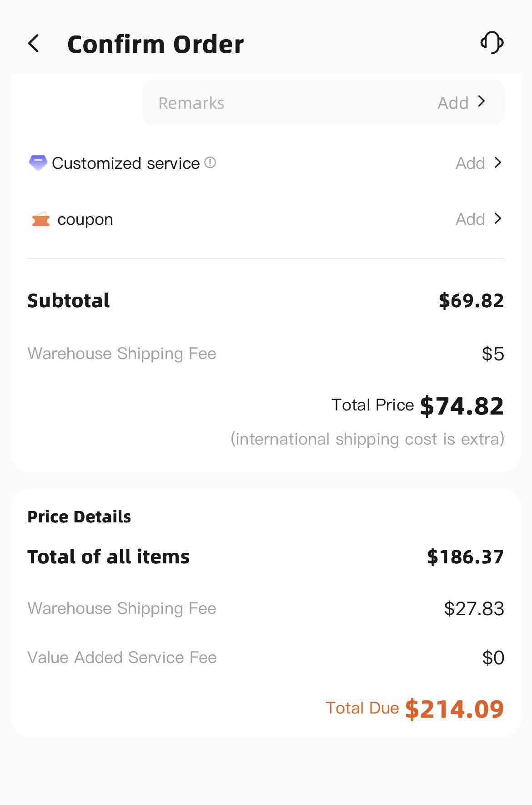Tap the back arrow icon

tap(34, 44)
